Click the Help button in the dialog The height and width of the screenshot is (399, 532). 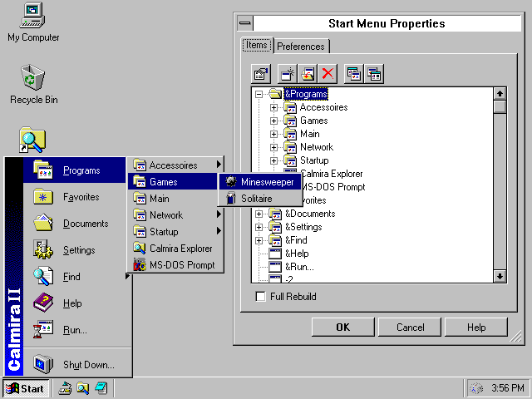(x=476, y=327)
